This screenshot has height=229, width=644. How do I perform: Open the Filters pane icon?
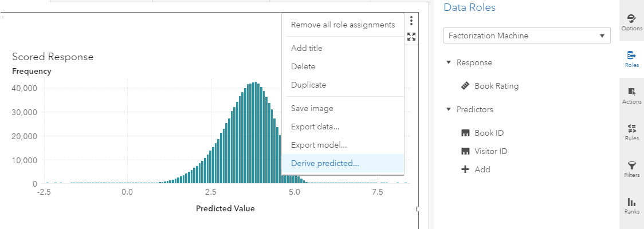pyautogui.click(x=631, y=168)
